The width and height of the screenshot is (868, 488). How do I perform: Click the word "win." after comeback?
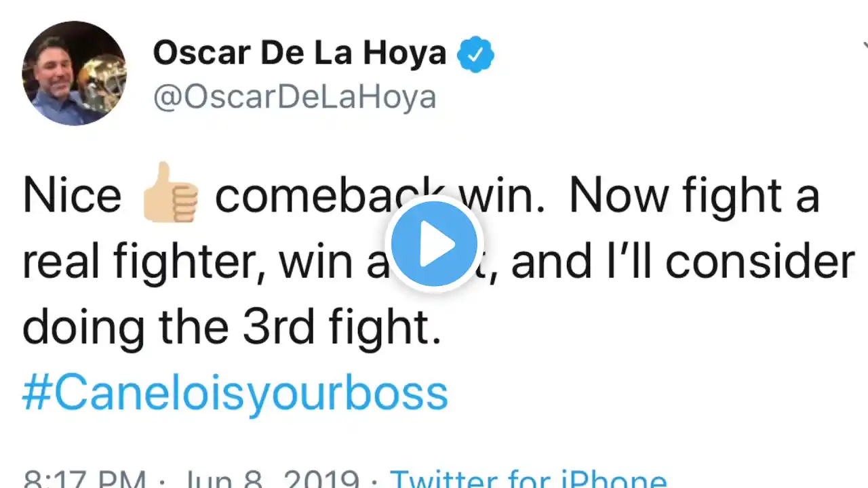click(502, 195)
